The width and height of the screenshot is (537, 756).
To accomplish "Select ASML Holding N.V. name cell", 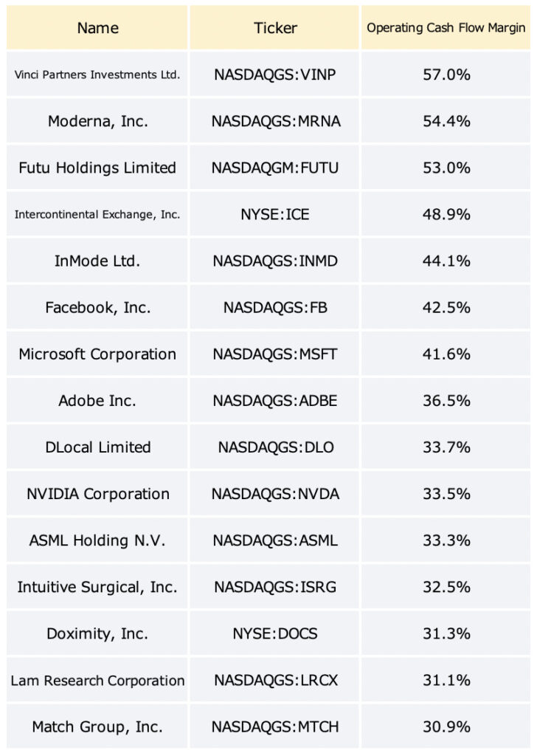I will point(97,540).
